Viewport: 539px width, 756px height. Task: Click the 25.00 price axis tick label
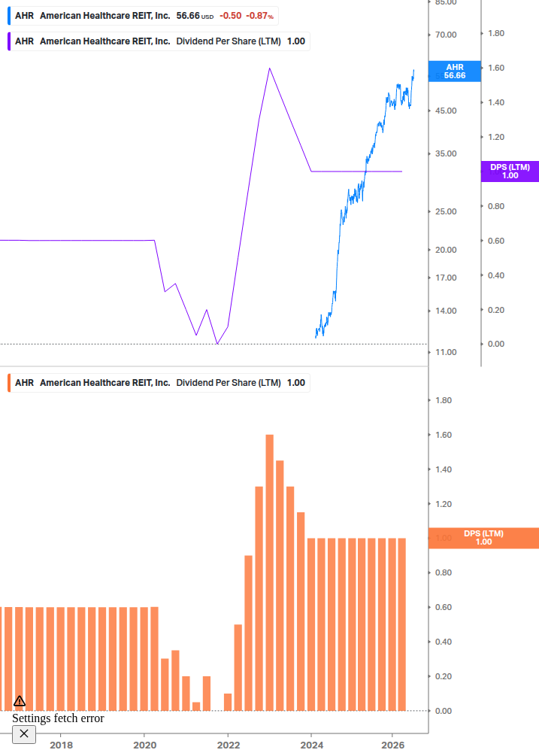click(446, 211)
